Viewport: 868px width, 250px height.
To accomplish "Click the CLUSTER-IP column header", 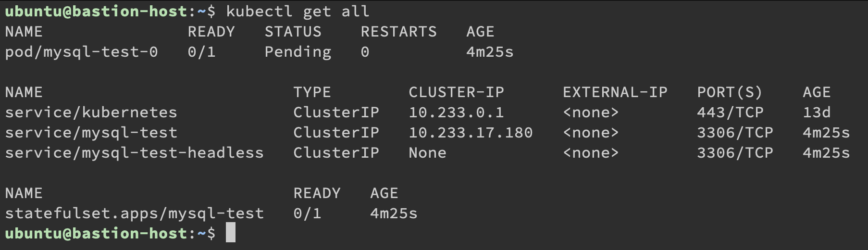I will pos(456,92).
